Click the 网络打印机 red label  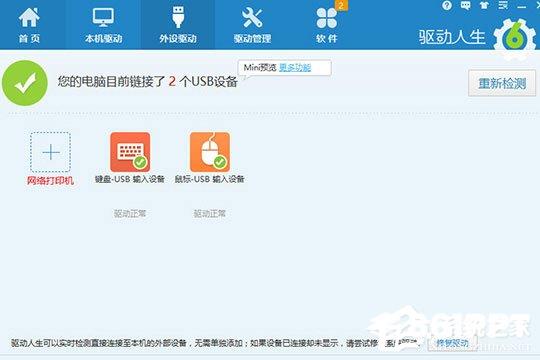[50, 181]
